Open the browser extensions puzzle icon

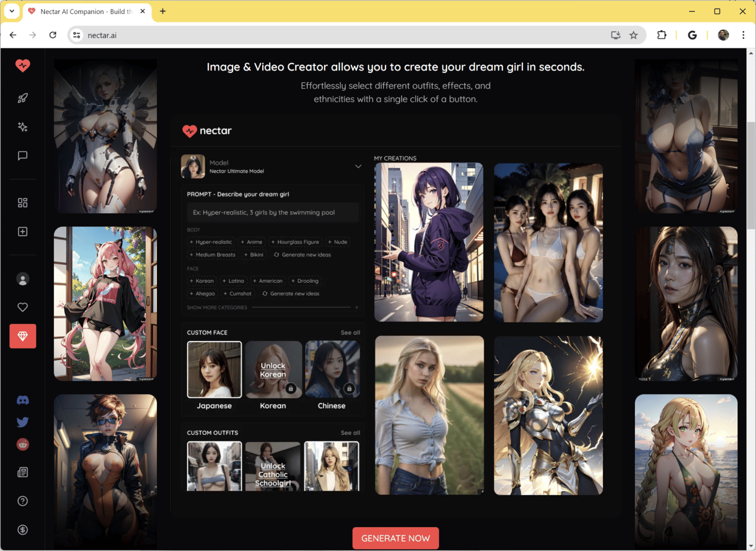click(x=661, y=35)
